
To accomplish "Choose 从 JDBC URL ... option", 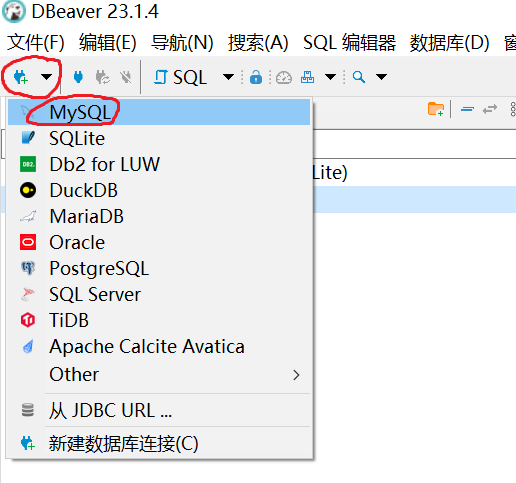I will coord(159,410).
